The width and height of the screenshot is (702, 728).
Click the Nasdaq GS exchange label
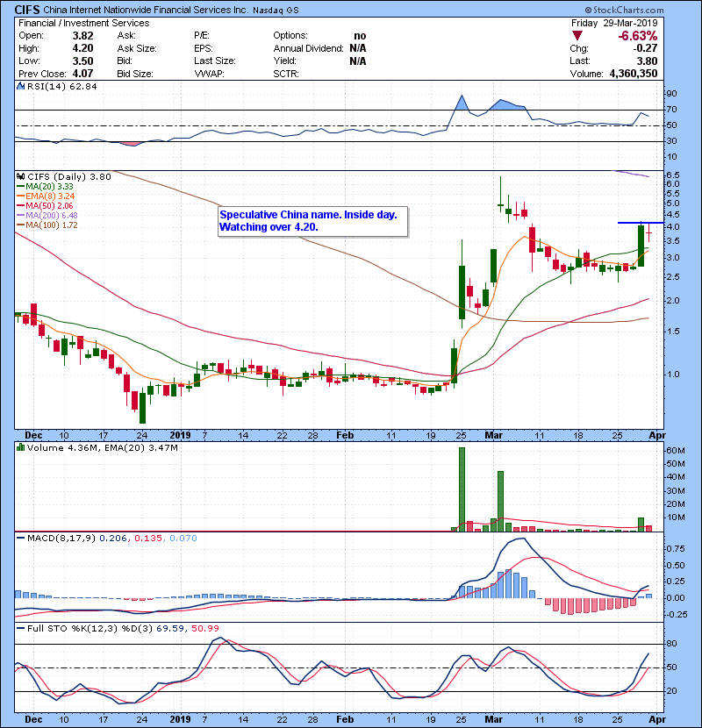[276, 11]
